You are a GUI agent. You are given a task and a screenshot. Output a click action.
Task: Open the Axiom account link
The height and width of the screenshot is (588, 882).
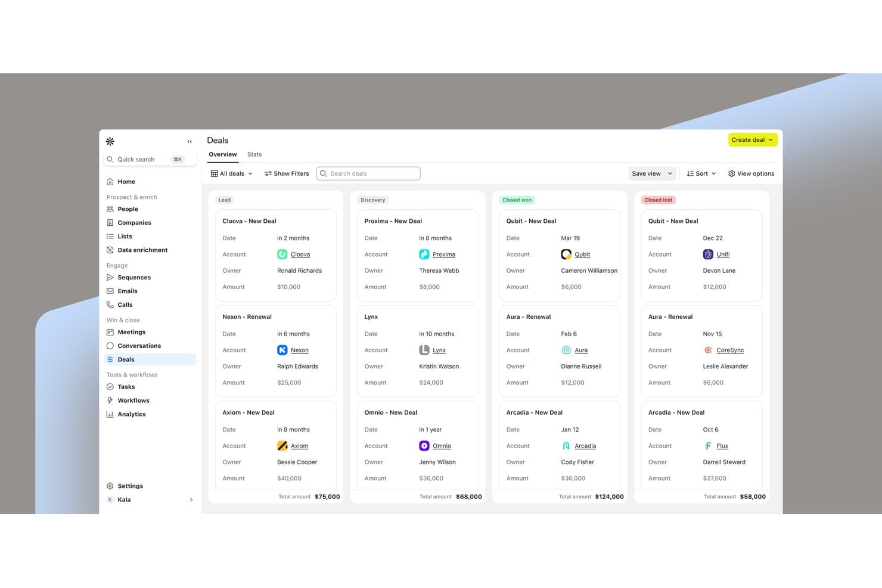[299, 446]
